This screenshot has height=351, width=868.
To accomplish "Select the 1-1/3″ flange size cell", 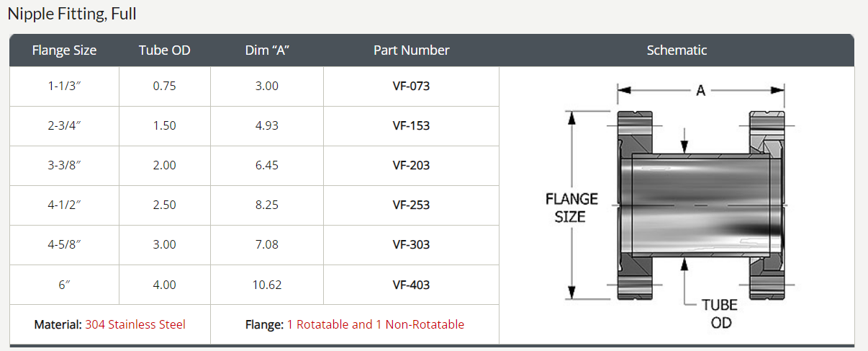I will tap(64, 86).
